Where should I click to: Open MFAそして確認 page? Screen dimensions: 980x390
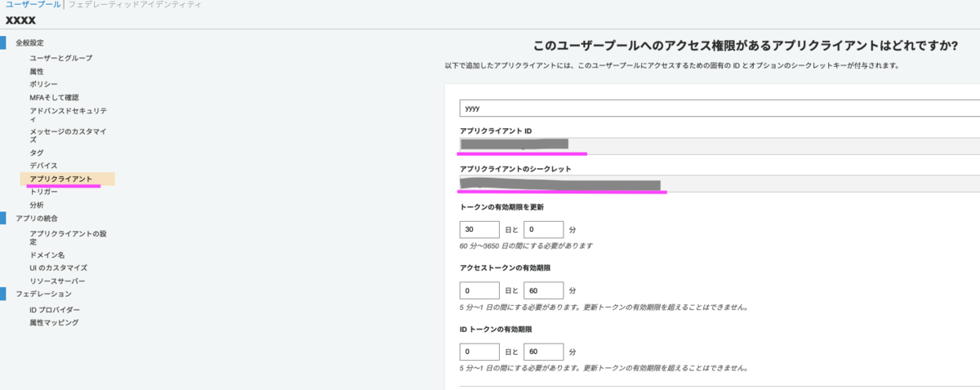coord(54,97)
